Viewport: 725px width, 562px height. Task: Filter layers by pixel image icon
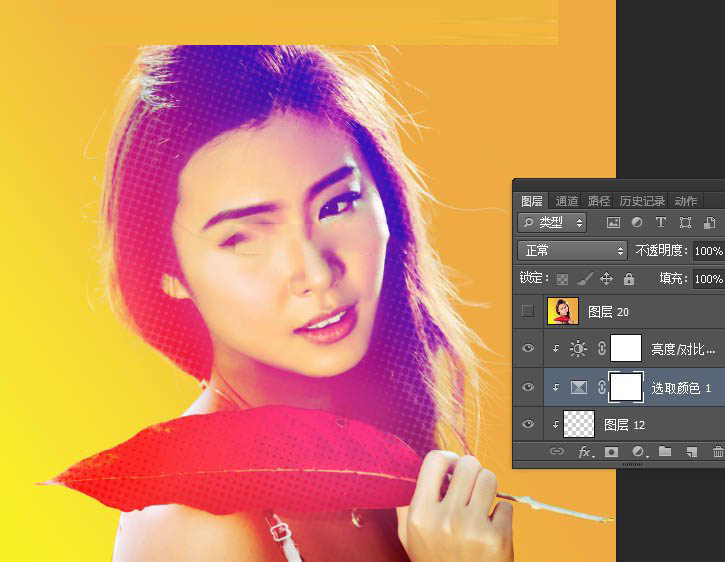613,223
